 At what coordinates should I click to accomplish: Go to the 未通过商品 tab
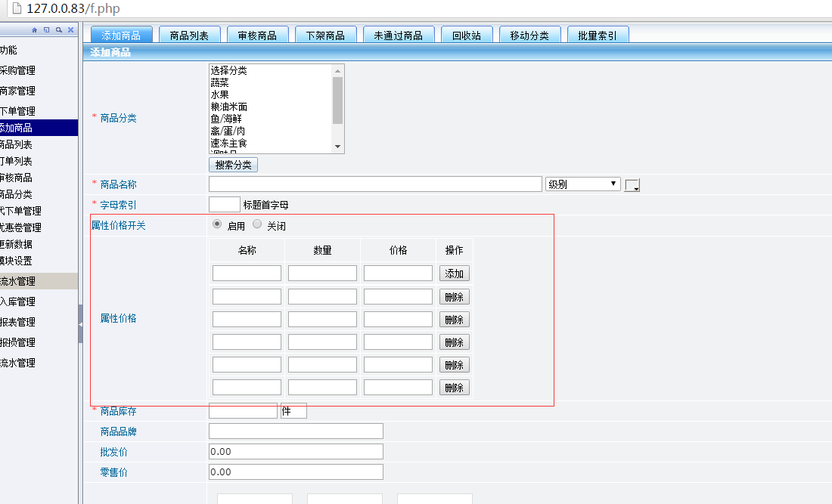coord(399,35)
